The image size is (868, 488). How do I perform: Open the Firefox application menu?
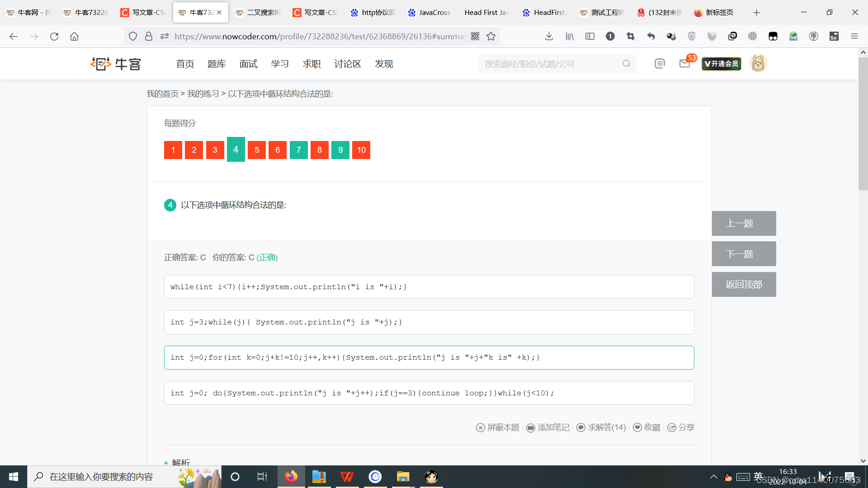854,37
